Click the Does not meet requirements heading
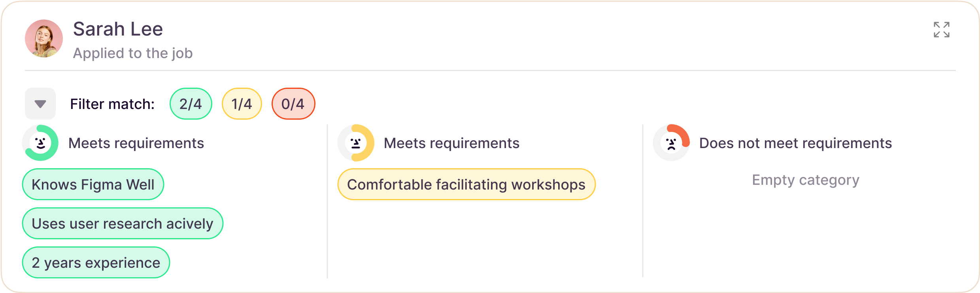Image resolution: width=980 pixels, height=293 pixels. coord(795,143)
